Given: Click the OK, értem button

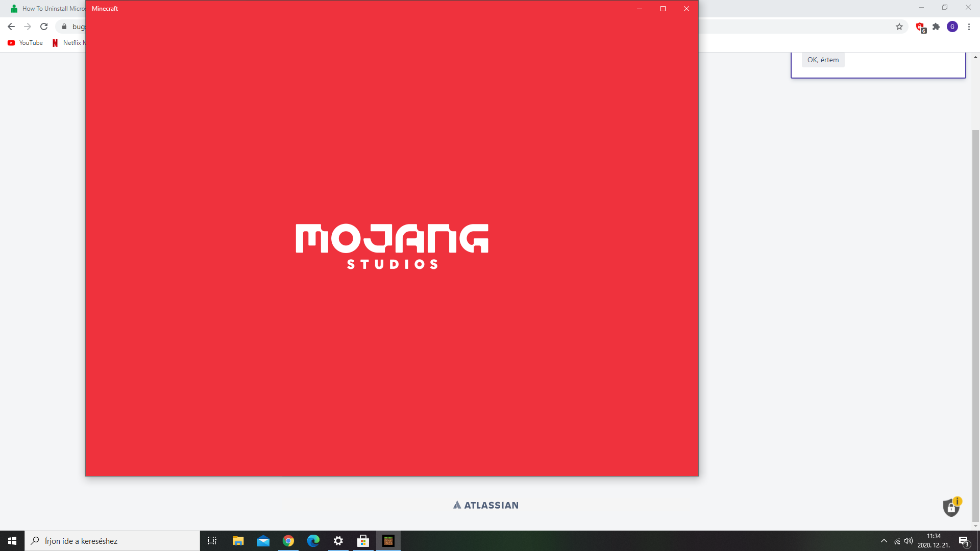Looking at the screenshot, I should pyautogui.click(x=823, y=60).
